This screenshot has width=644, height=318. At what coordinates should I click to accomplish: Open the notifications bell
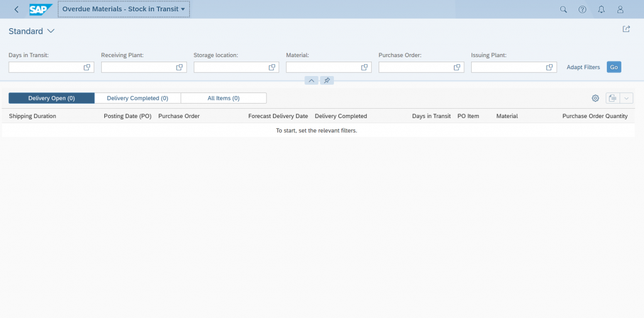click(x=601, y=9)
